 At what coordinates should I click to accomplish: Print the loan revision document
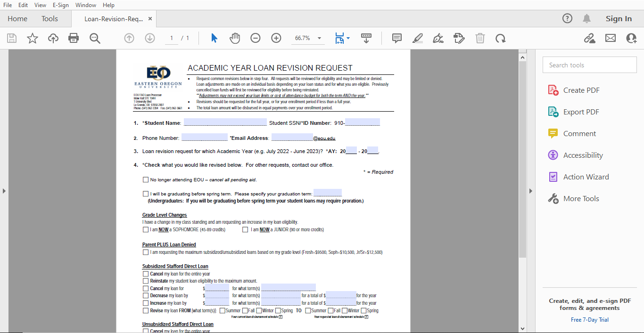[74, 38]
